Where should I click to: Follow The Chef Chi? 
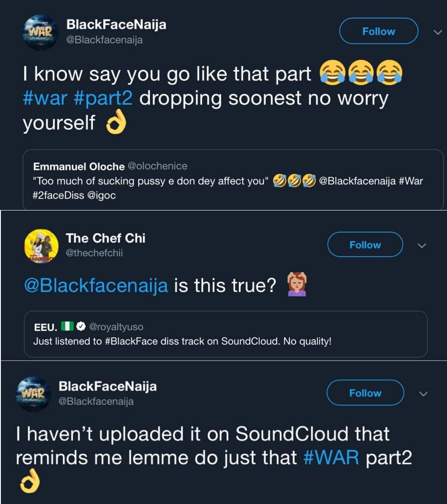click(365, 245)
